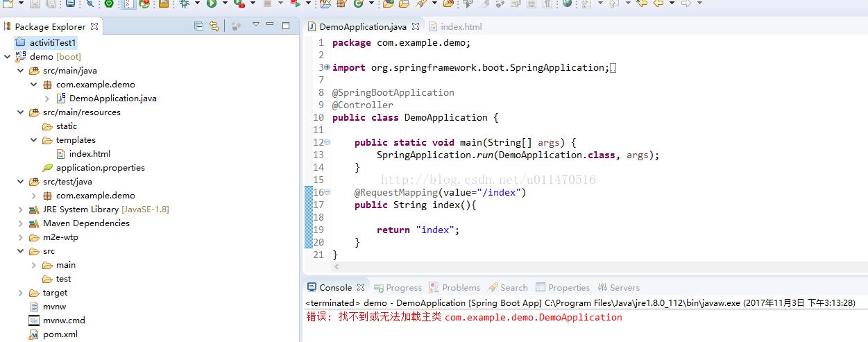Open the Back navigation history dropdown

tap(672, 3)
